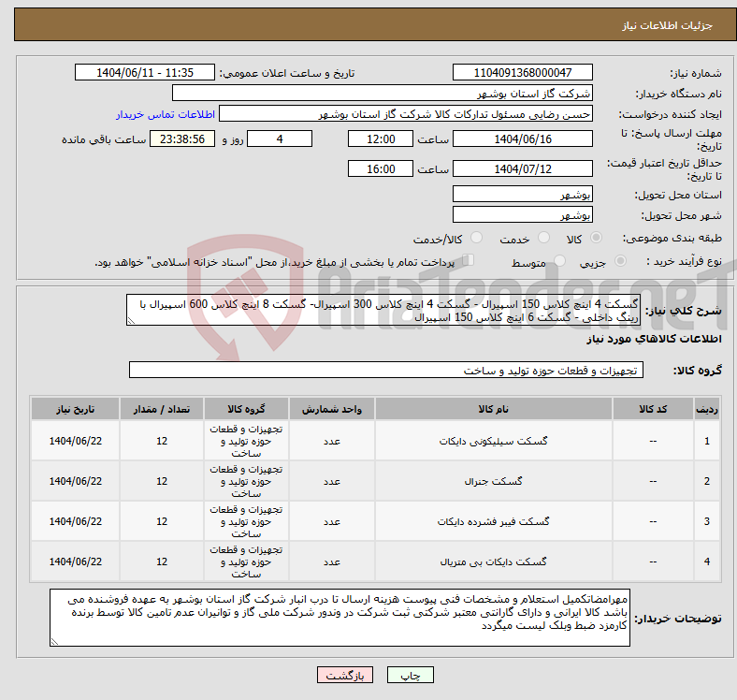
Task: Click the شماره نیاز number field
Action: pyautogui.click(x=522, y=73)
